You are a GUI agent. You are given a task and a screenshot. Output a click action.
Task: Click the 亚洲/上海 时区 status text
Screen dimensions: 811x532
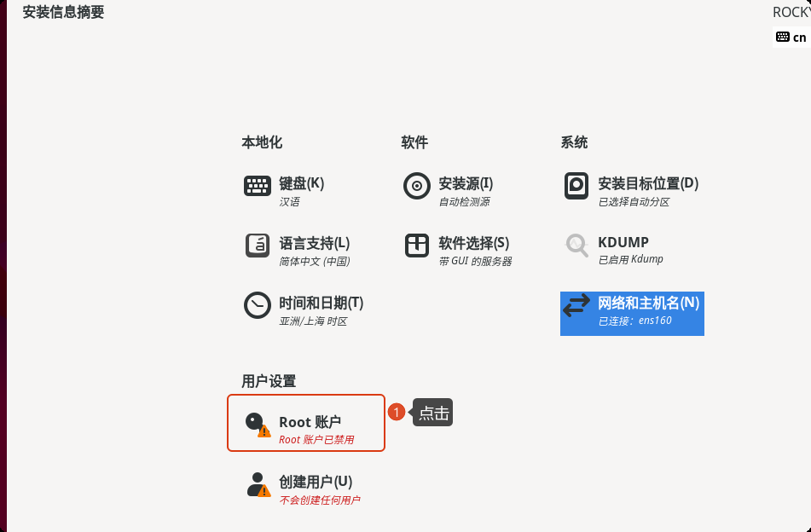[x=313, y=321]
